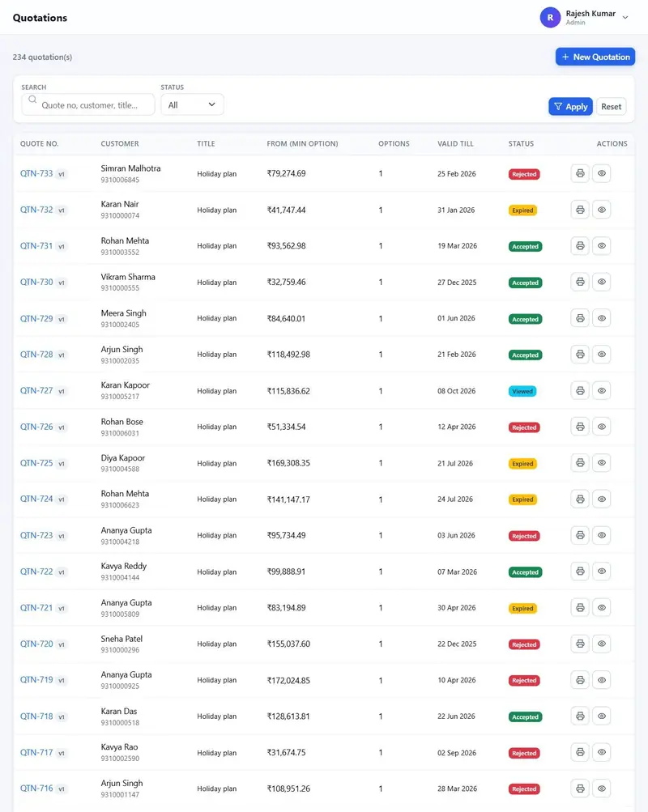Image resolution: width=648 pixels, height=812 pixels.
Task: View quotation QTN-733 details
Action: point(601,173)
